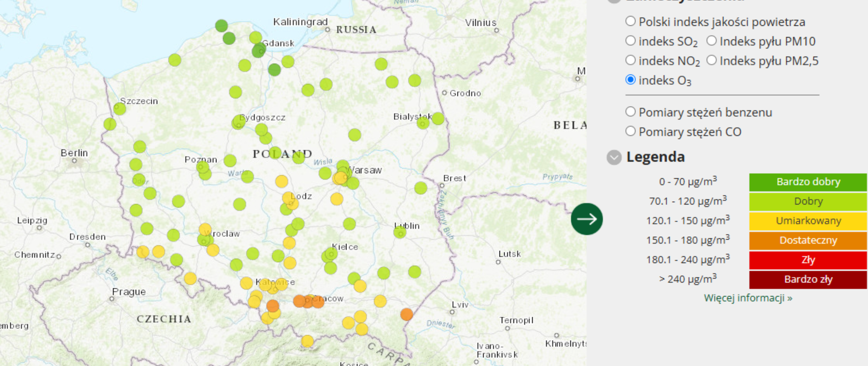Click the > 240 µg/m3 range label

[688, 278]
